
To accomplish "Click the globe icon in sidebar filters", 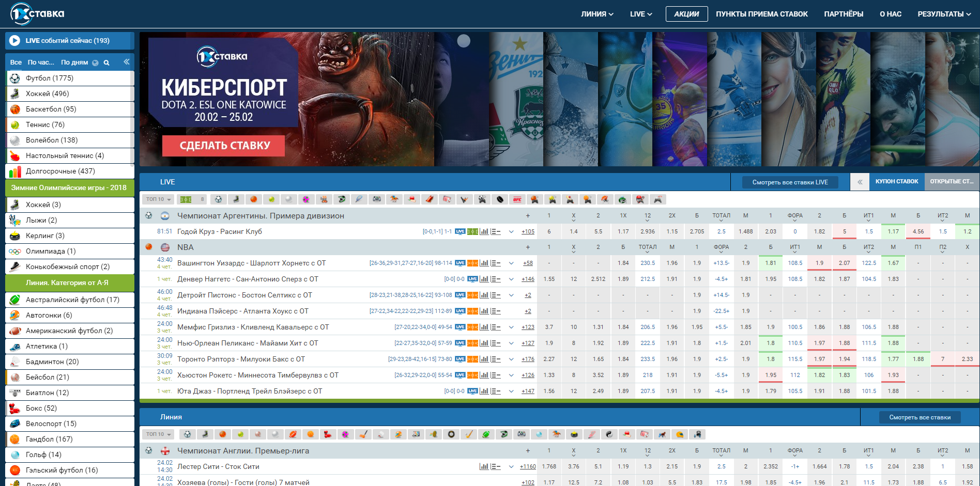I will click(95, 63).
